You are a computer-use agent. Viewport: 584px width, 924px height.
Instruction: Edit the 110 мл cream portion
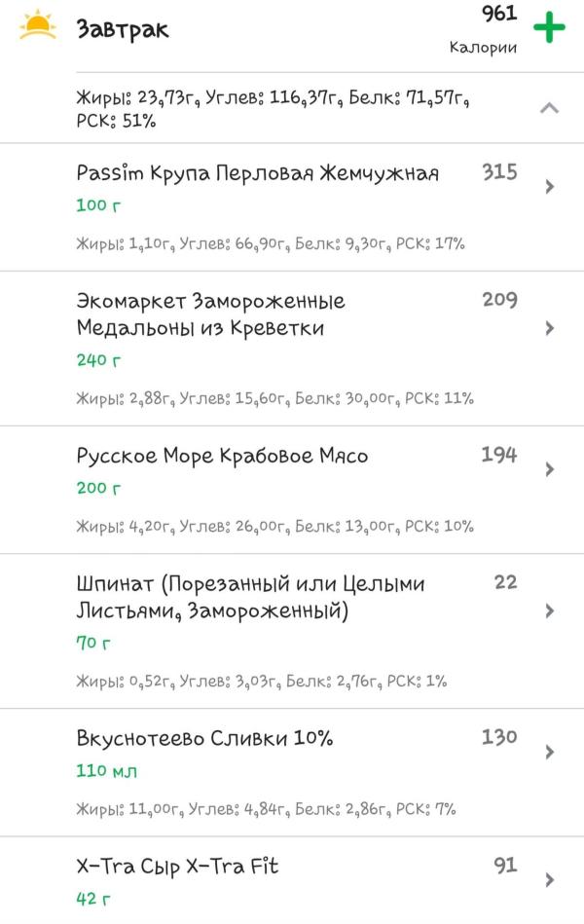pyautogui.click(x=107, y=770)
